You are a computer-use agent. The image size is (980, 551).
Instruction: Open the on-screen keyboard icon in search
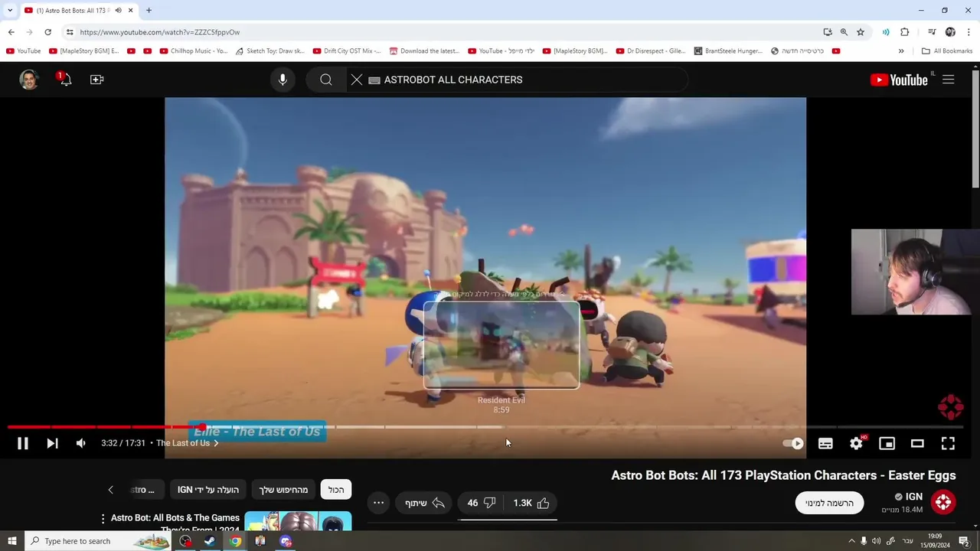pyautogui.click(x=374, y=80)
